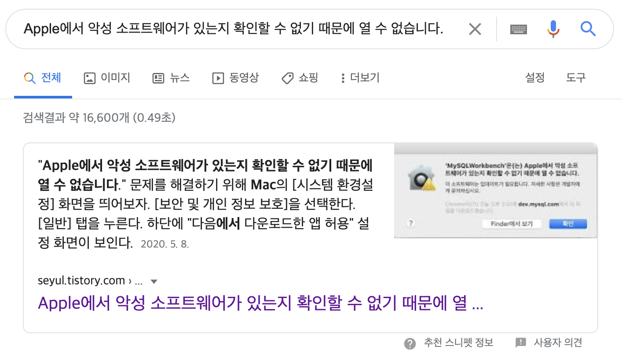
Task: Expand the 더보기 menu
Action: (360, 78)
